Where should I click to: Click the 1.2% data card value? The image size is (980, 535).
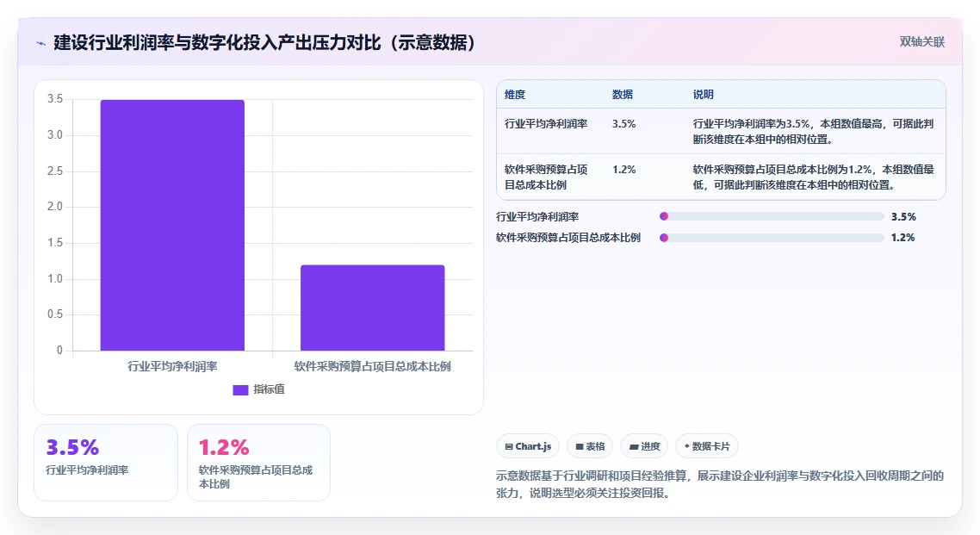click(x=224, y=447)
